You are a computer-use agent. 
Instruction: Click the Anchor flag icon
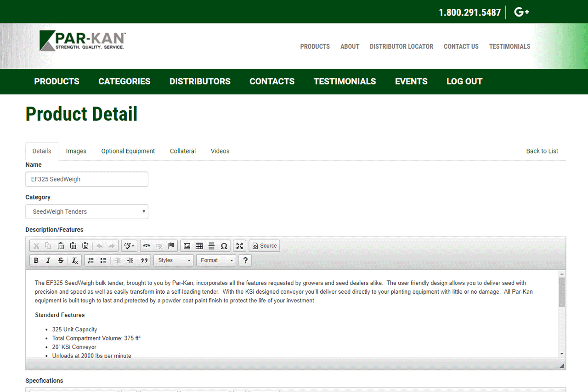[171, 246]
